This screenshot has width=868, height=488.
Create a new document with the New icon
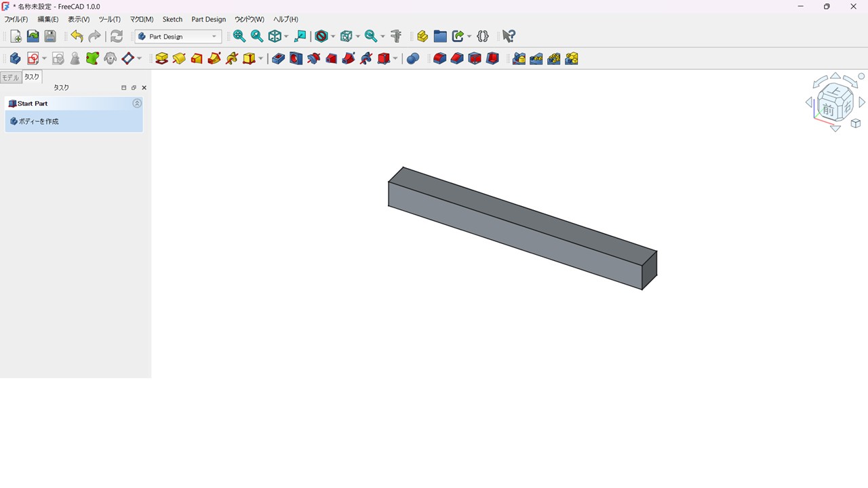pos(16,37)
